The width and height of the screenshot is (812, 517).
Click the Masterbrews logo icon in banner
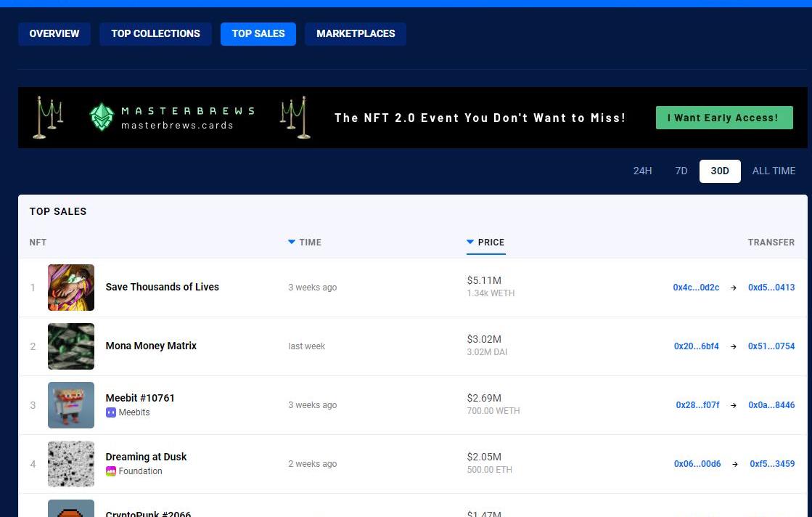point(102,118)
